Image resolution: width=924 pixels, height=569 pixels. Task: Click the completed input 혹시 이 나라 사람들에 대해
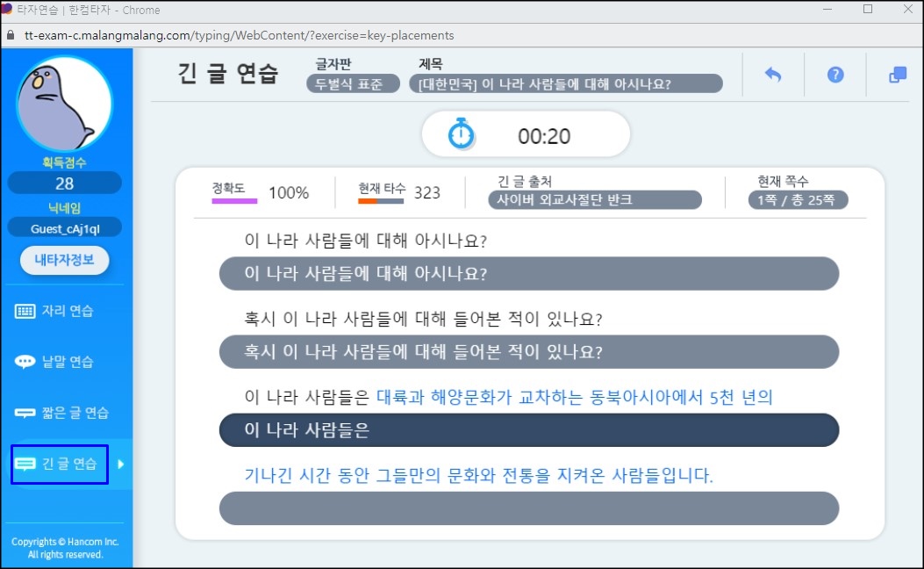528,352
